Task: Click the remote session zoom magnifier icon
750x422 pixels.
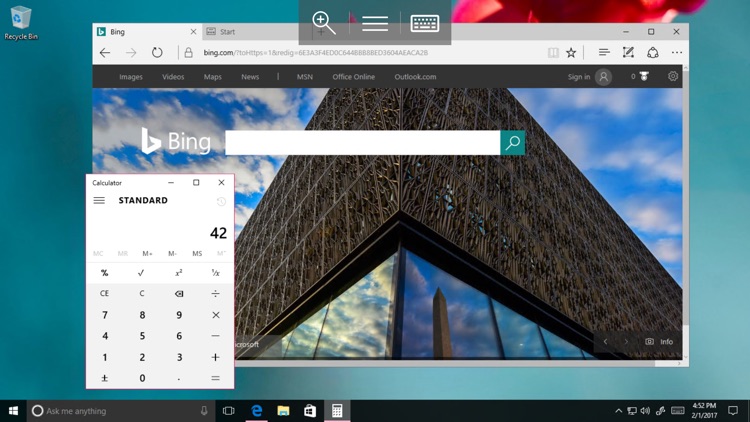Action: pos(324,23)
